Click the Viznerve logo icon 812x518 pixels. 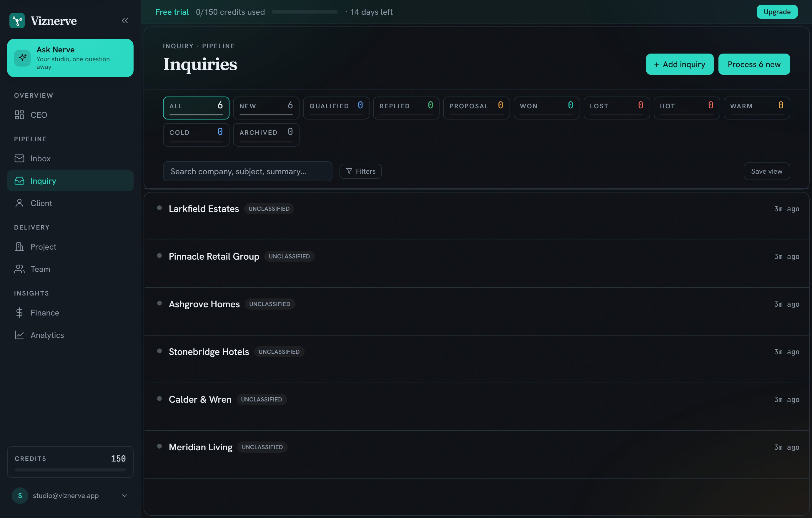pyautogui.click(x=17, y=21)
